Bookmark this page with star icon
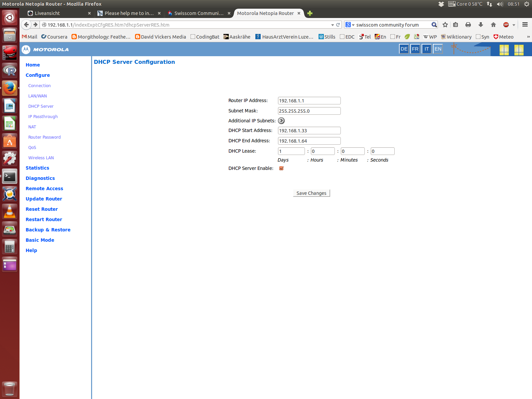Viewport: 532px width, 399px height. pyautogui.click(x=445, y=25)
